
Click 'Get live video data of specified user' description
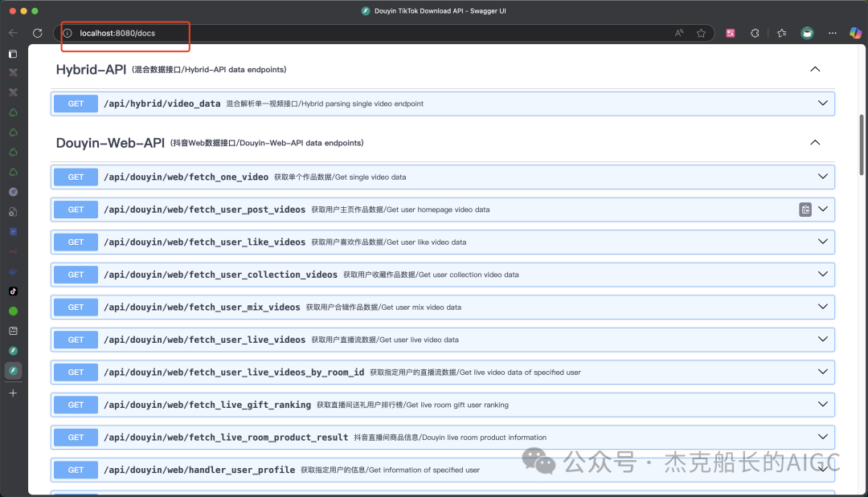pos(520,373)
